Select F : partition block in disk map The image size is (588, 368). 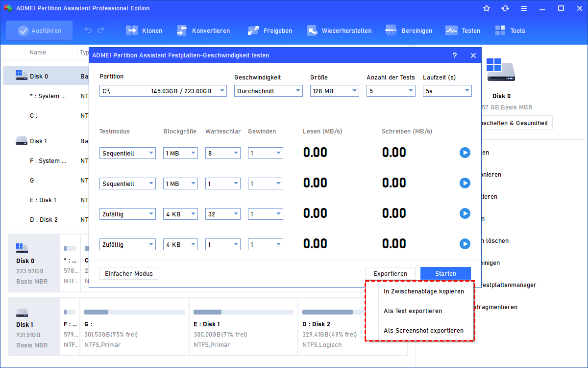pyautogui.click(x=70, y=327)
